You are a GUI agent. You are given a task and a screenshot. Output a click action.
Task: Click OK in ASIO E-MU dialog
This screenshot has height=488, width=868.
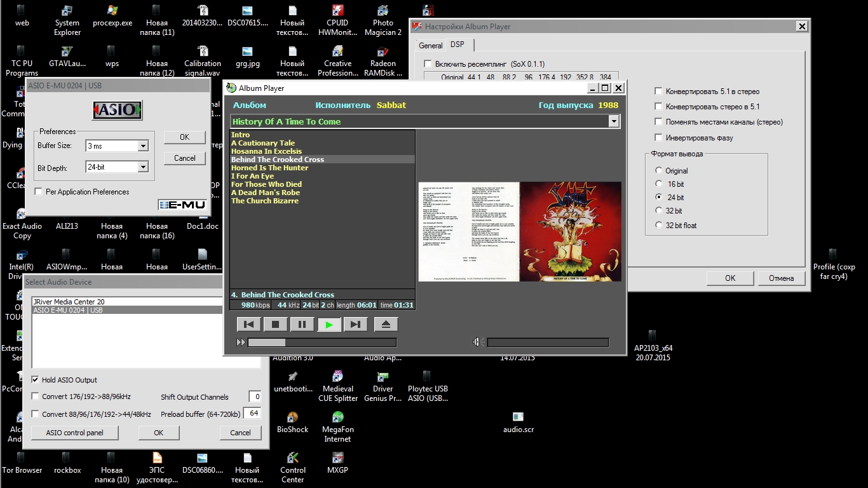[x=184, y=137]
